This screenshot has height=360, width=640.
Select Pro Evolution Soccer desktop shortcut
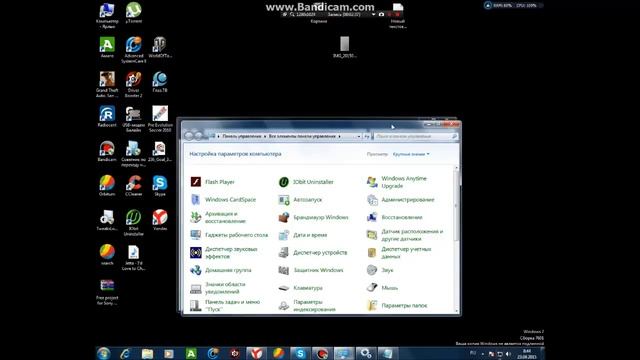point(160,119)
